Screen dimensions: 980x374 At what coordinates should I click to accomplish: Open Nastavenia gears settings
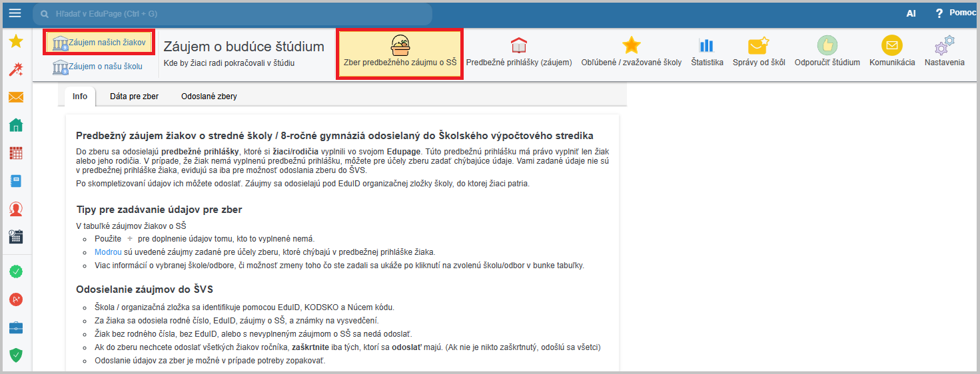click(x=944, y=53)
